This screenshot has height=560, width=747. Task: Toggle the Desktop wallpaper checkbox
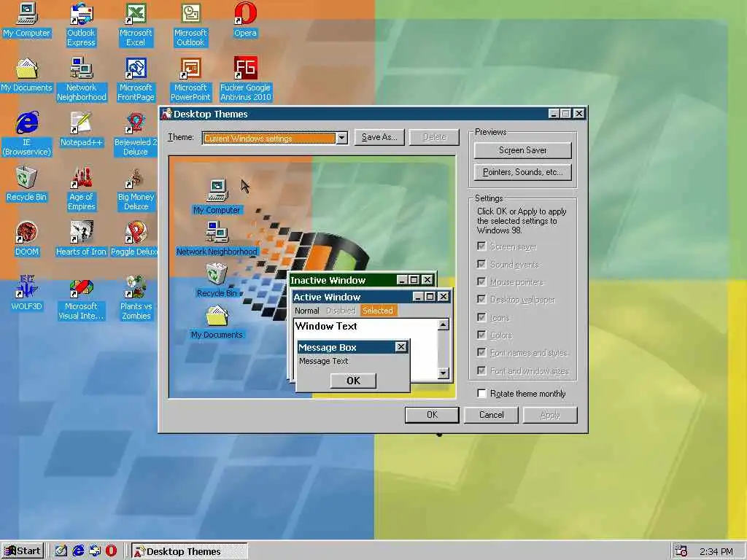coord(481,299)
